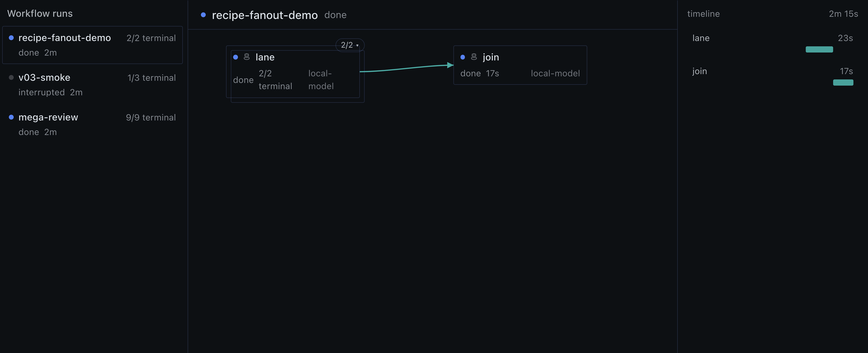868x353 pixels.
Task: Click '2/2 terminal' text inside lane node
Action: [275, 80]
